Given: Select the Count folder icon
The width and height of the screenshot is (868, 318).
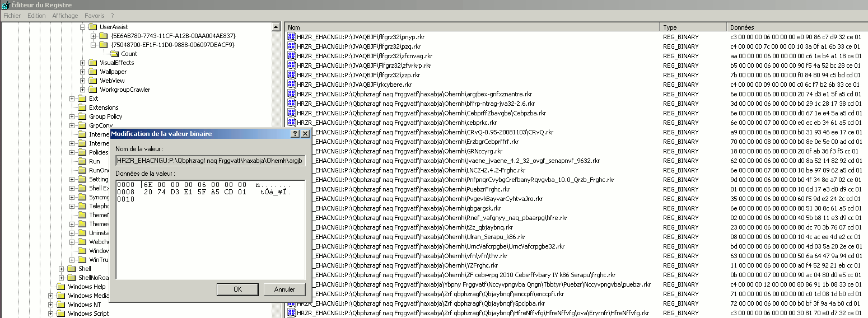Looking at the screenshot, I should click(x=114, y=54).
